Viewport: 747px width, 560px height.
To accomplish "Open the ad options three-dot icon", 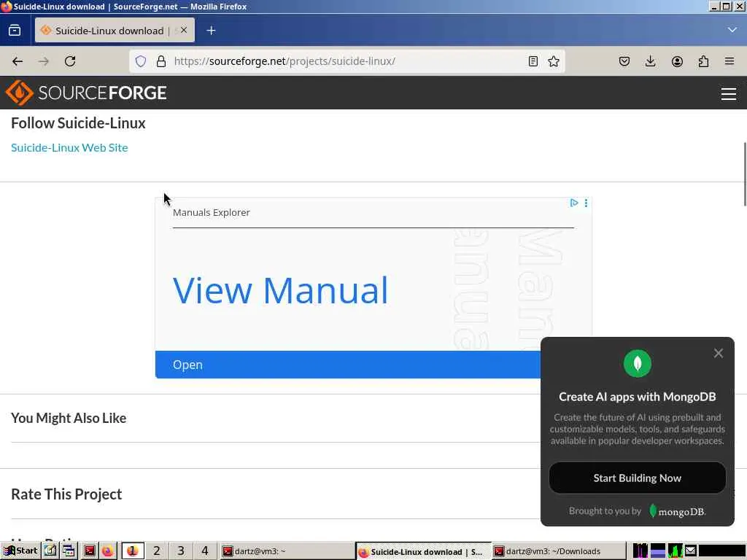I will point(586,203).
